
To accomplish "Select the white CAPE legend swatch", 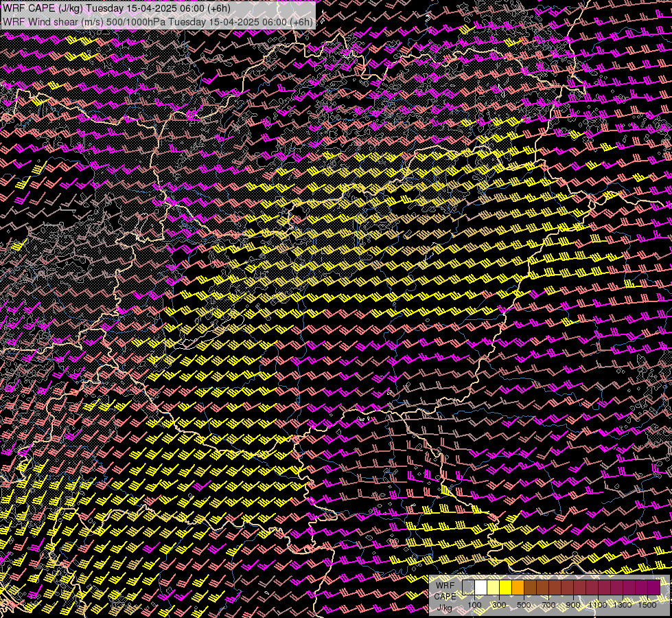I will [x=481, y=587].
